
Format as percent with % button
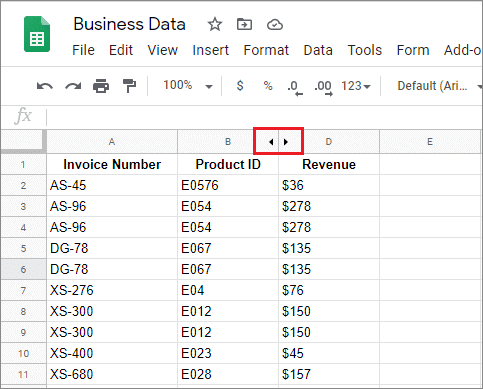pyautogui.click(x=268, y=86)
